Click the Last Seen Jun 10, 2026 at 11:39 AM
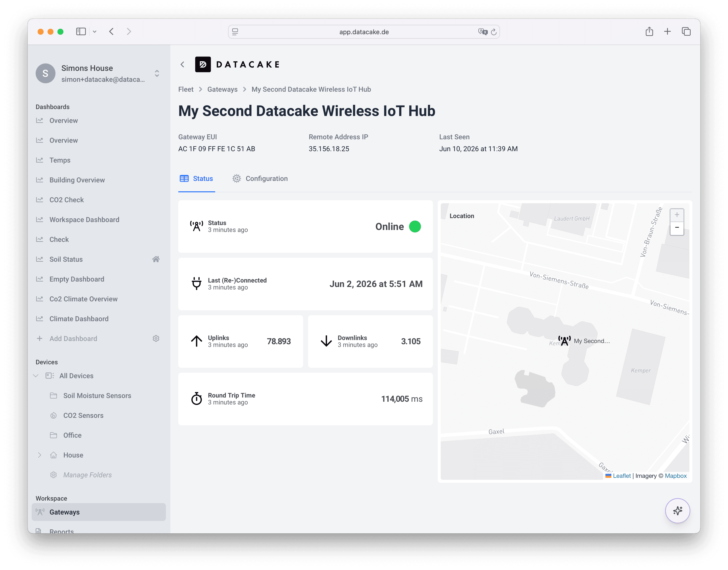Screen dimensions: 728x570 478,149
